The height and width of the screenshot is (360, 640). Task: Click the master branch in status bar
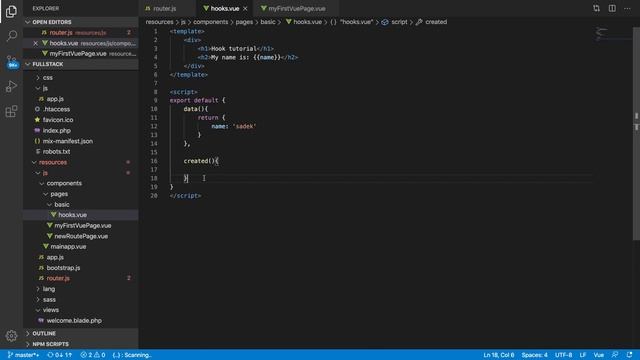click(24, 355)
